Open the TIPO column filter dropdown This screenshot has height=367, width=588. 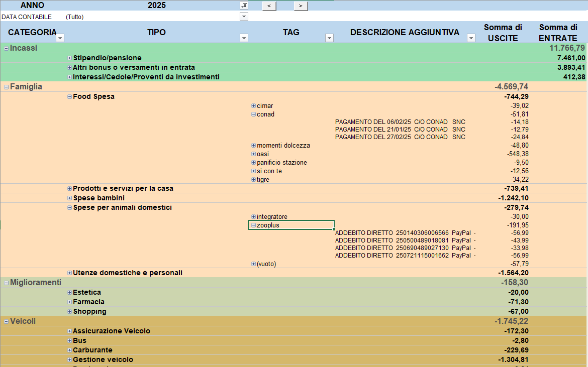[x=244, y=38]
